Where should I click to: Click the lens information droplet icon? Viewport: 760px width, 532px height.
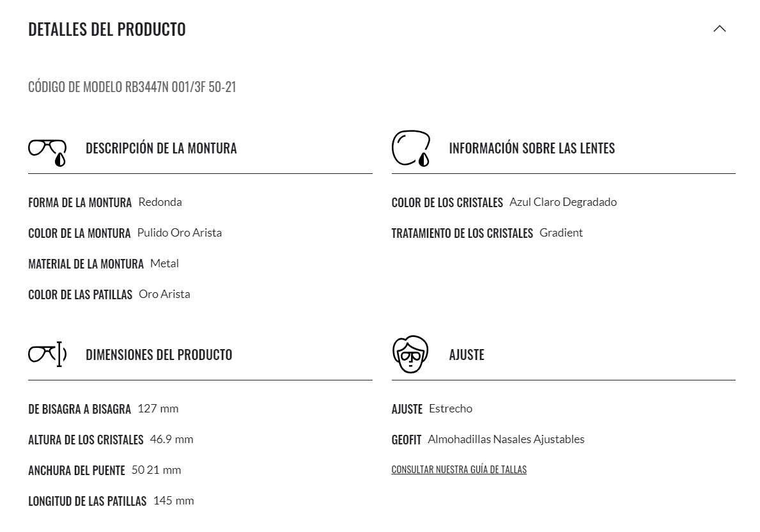point(410,148)
